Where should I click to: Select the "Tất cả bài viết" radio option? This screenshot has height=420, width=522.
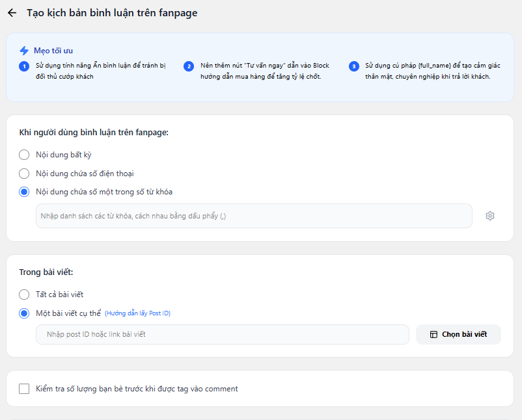(25, 295)
